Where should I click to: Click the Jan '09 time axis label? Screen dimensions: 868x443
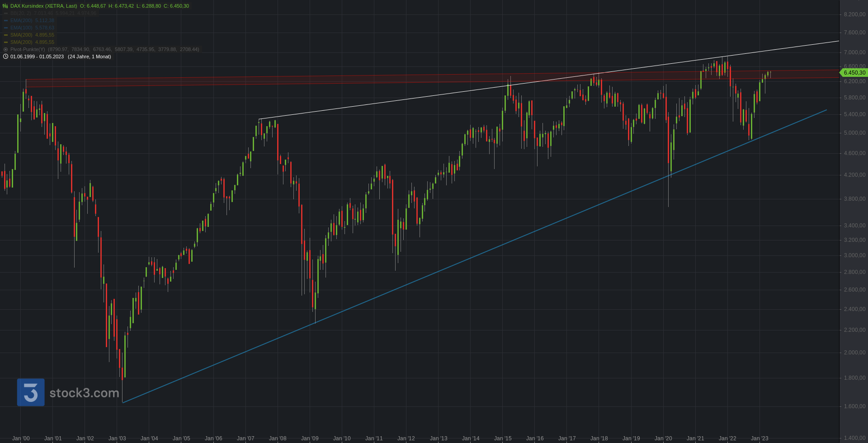310,438
